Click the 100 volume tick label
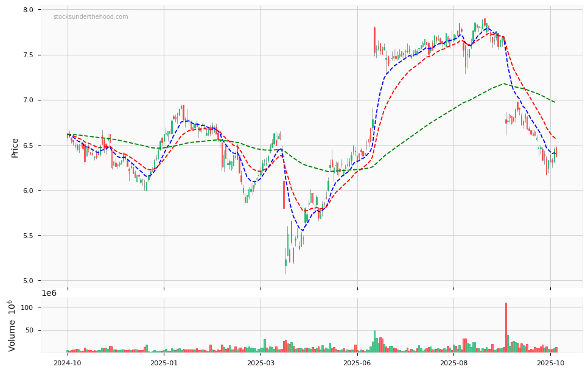This screenshot has width=588, height=372. (x=27, y=307)
